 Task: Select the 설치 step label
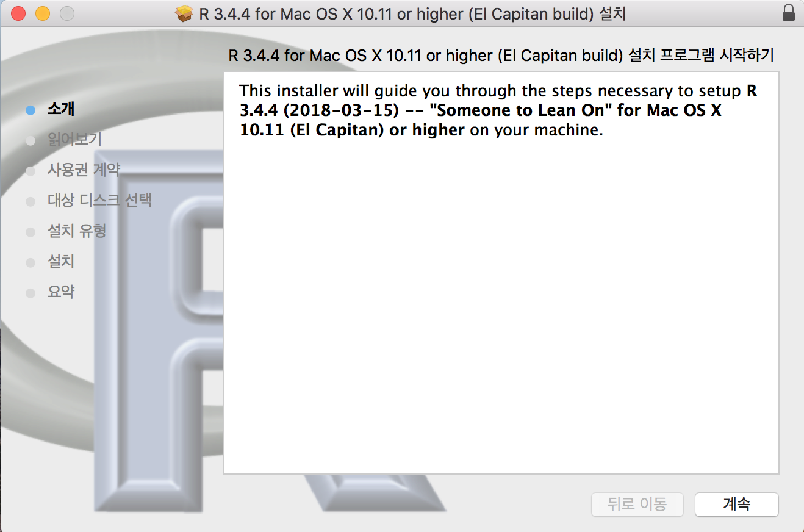[61, 261]
